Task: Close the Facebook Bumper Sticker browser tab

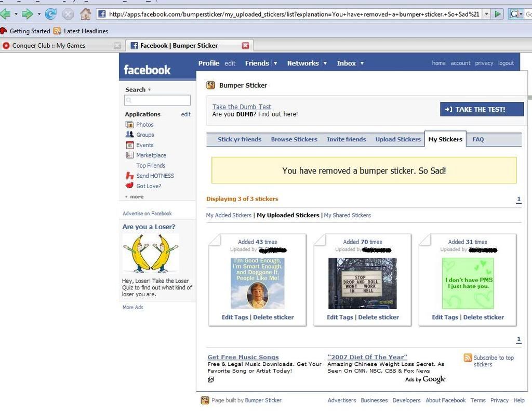Action: [245, 46]
